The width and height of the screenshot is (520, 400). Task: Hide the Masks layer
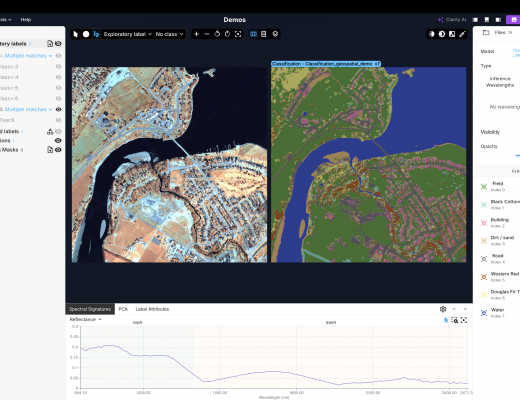[x=58, y=150]
